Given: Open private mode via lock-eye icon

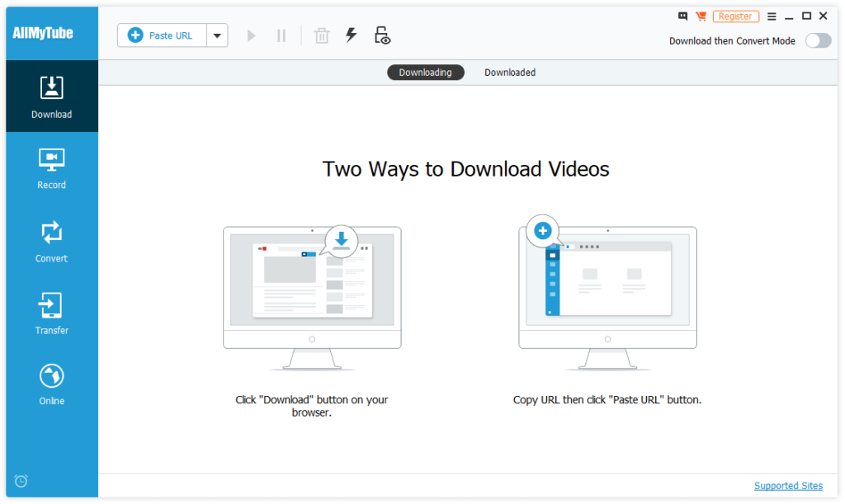Looking at the screenshot, I should tap(382, 35).
